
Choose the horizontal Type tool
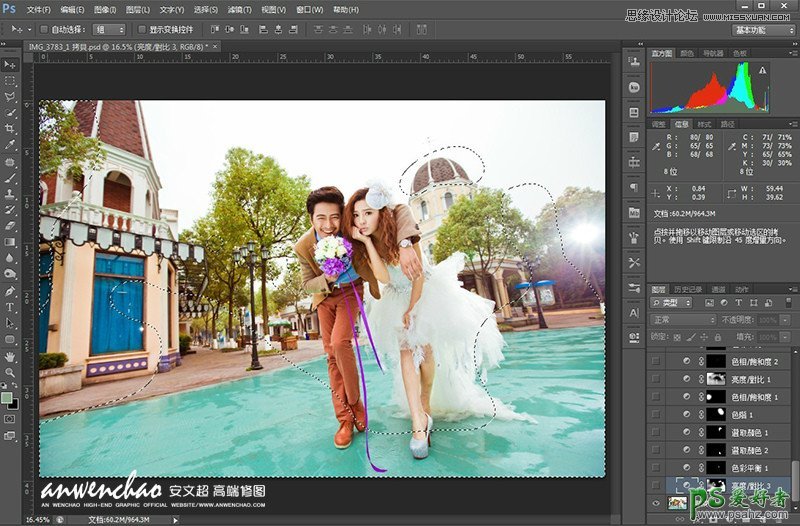(x=10, y=307)
